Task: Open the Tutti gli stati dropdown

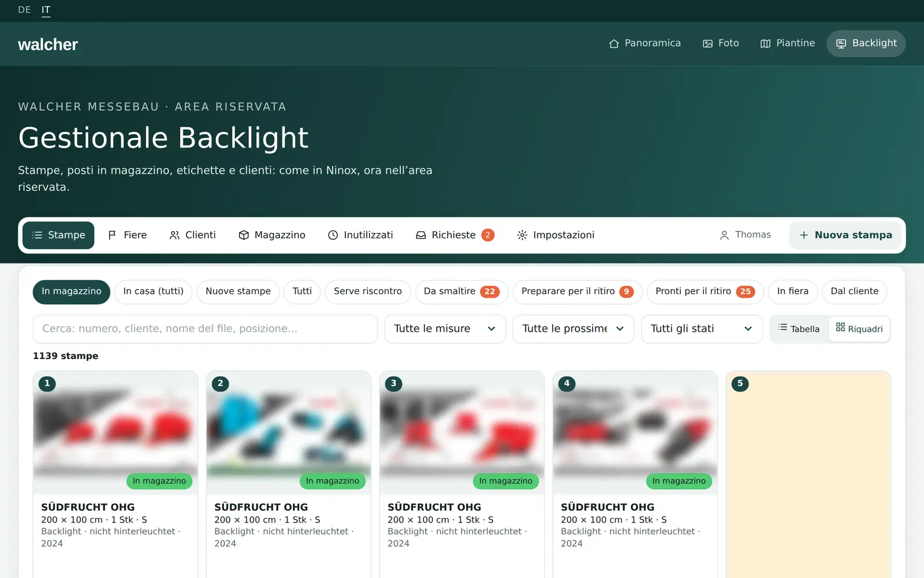Action: click(702, 329)
